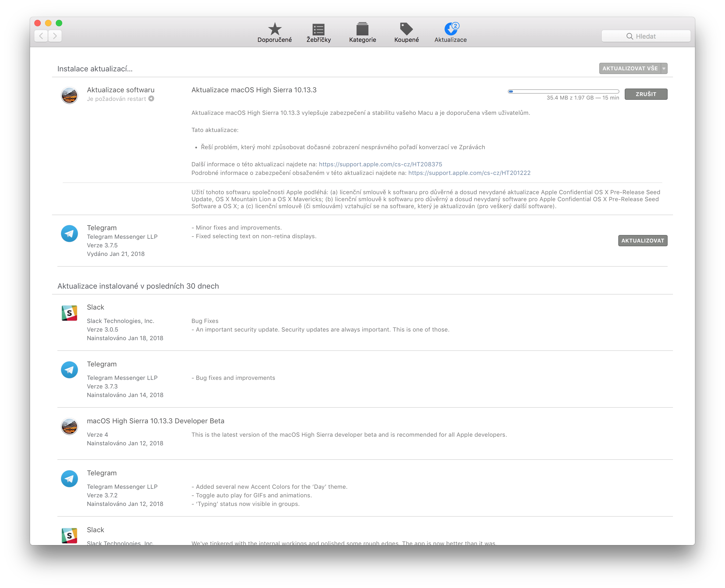The image size is (725, 588).
Task: Click the High Sierra Developer Beta icon
Action: pos(69,427)
